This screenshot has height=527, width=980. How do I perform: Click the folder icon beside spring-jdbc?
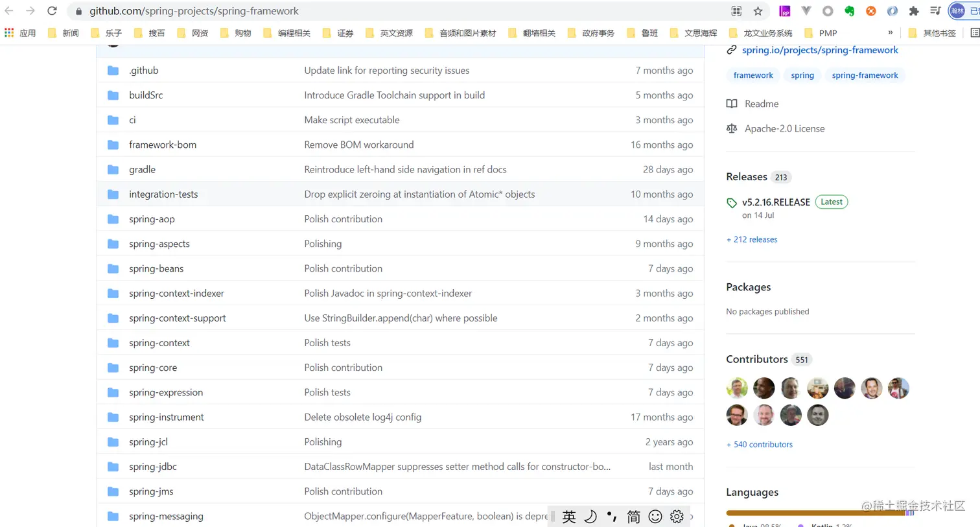tap(113, 467)
